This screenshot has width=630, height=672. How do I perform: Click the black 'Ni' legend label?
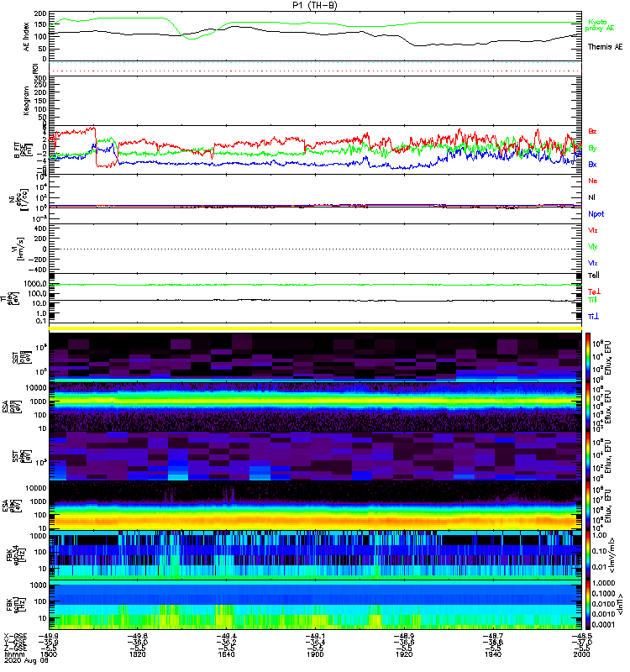coord(591,197)
